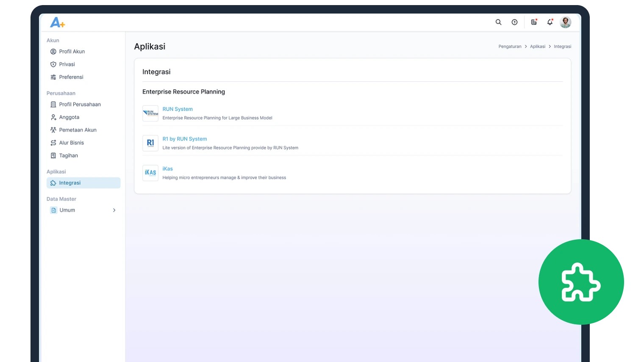Open Profil Akun in sidebar
The image size is (644, 362).
pos(72,52)
